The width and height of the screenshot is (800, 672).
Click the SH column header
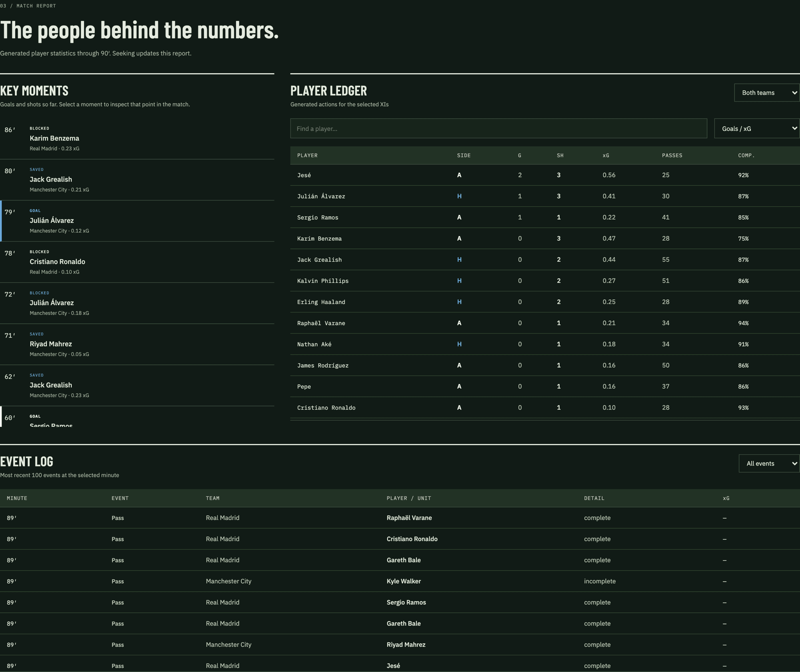560,155
